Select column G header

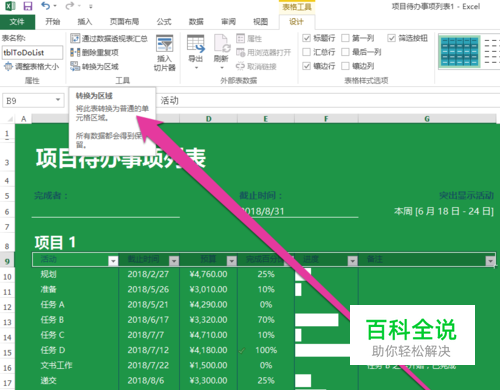[427, 119]
